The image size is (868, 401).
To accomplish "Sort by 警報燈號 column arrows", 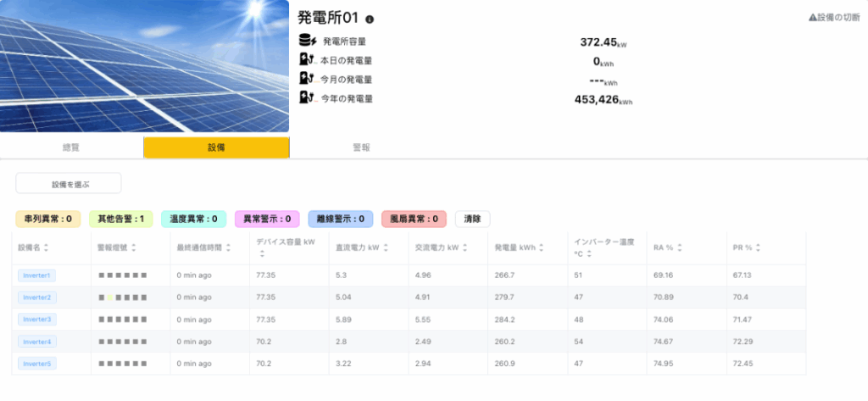I will click(134, 248).
